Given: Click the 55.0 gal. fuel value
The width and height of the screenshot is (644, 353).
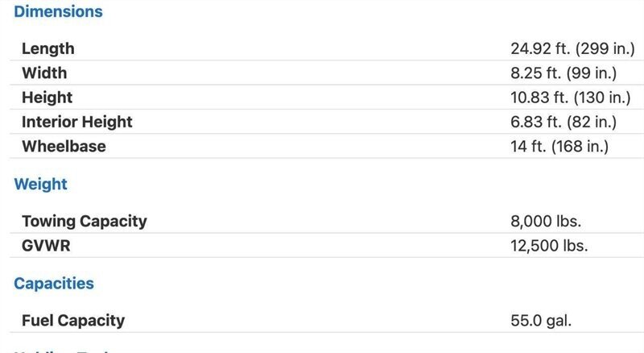Looking at the screenshot, I should [x=541, y=321].
